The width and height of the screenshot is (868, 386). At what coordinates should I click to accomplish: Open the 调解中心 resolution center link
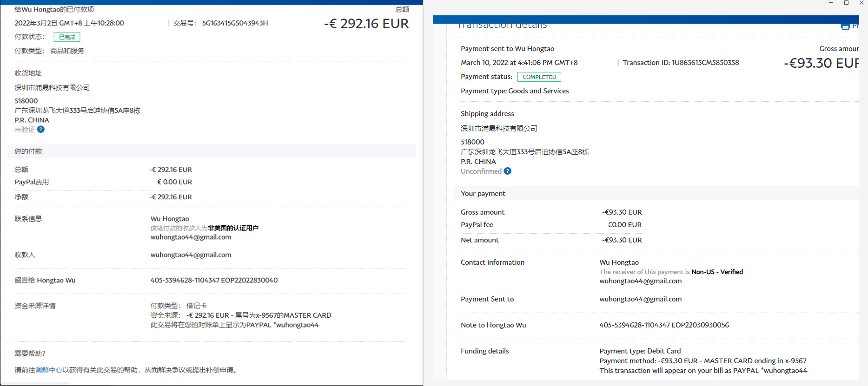coord(49,370)
